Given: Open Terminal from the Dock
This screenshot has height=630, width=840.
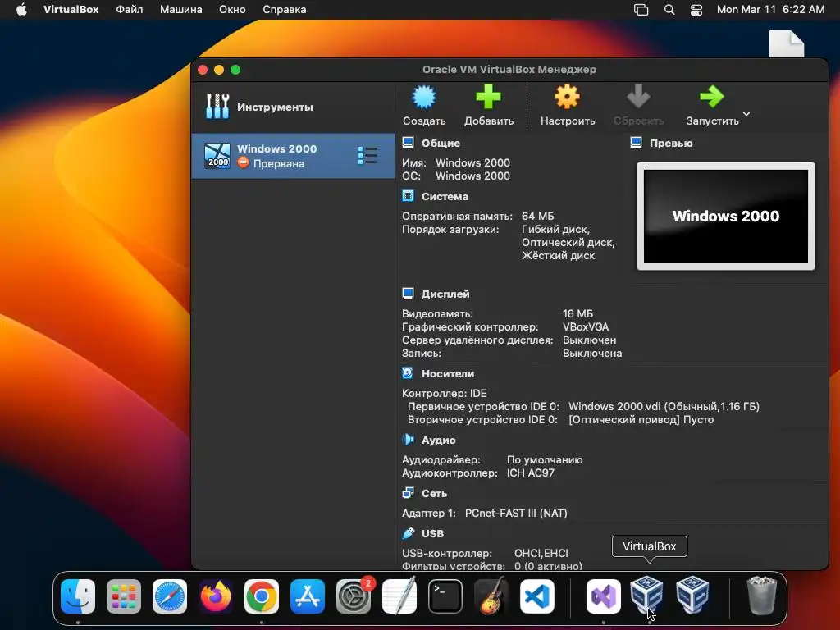Looking at the screenshot, I should click(445, 596).
